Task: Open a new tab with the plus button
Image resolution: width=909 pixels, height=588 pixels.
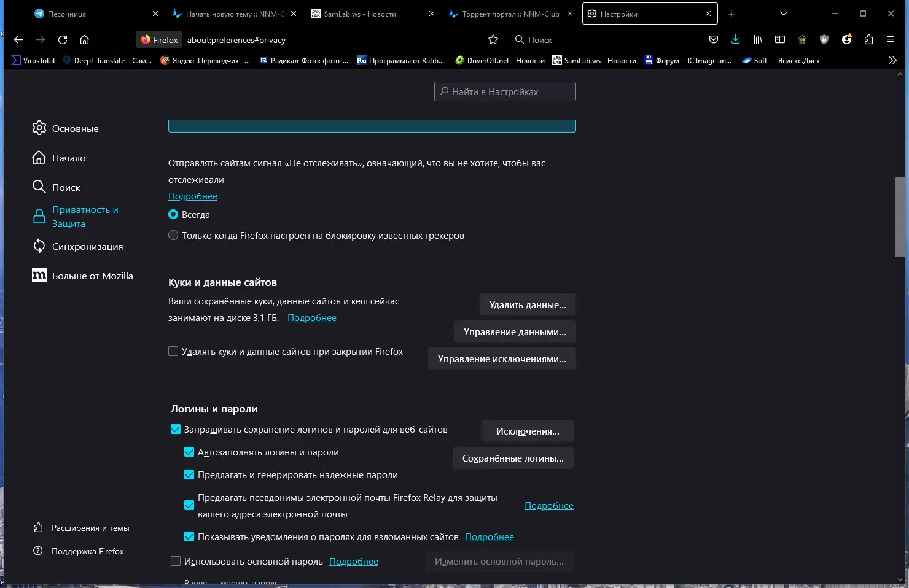Action: pos(731,14)
